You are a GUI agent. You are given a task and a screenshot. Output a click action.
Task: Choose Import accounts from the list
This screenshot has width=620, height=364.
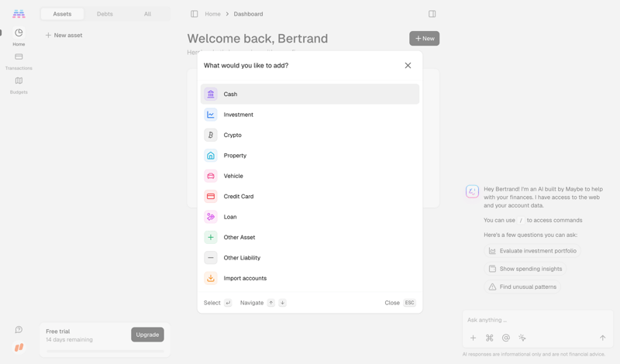point(309,278)
